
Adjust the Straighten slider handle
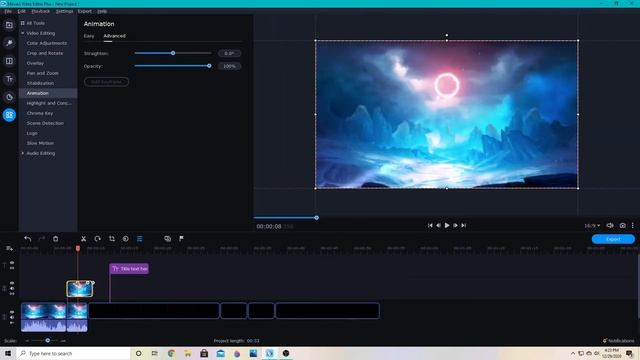tap(173, 53)
